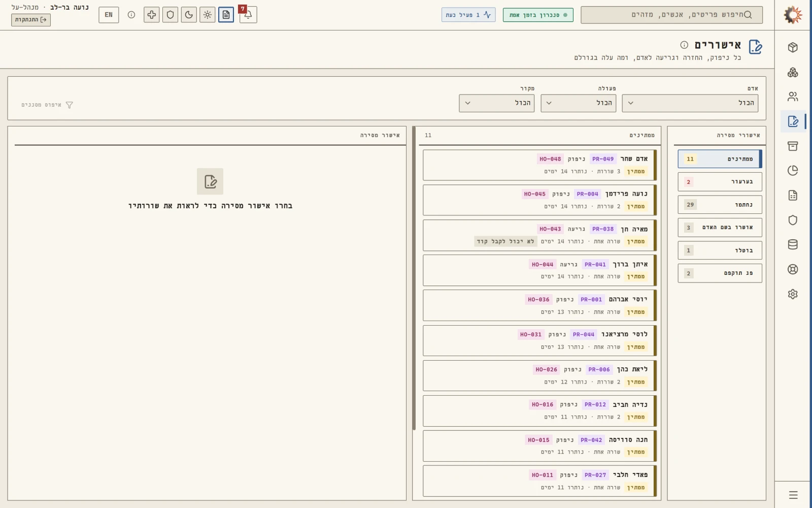The image size is (812, 508).
Task: Click the info icon next to EN
Action: [x=131, y=15]
